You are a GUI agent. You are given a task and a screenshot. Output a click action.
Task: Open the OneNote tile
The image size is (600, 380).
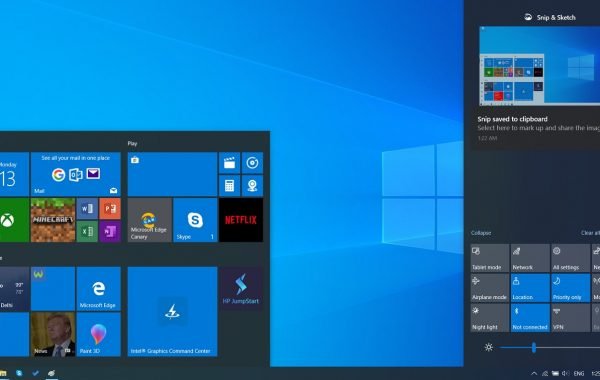coord(110,231)
